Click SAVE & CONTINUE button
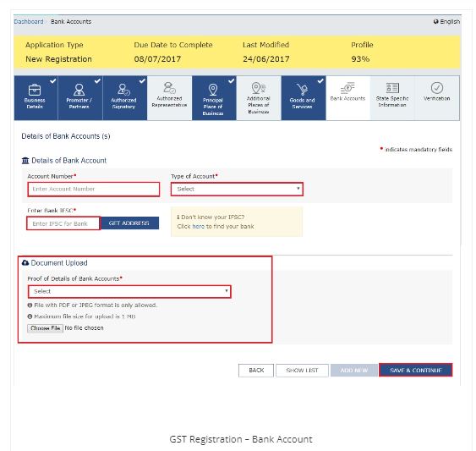Screen dimensions: 476x451 pos(416,370)
